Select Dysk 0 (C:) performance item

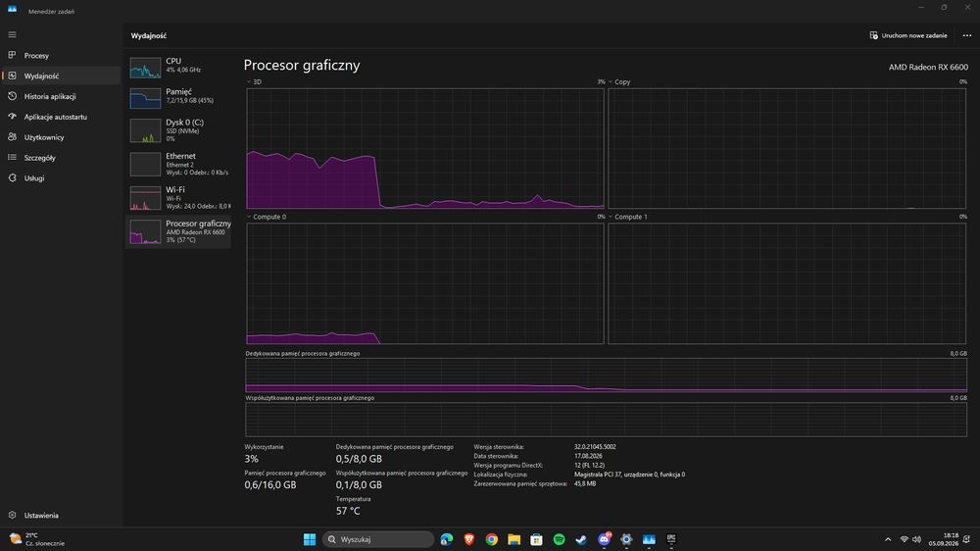pos(178,130)
